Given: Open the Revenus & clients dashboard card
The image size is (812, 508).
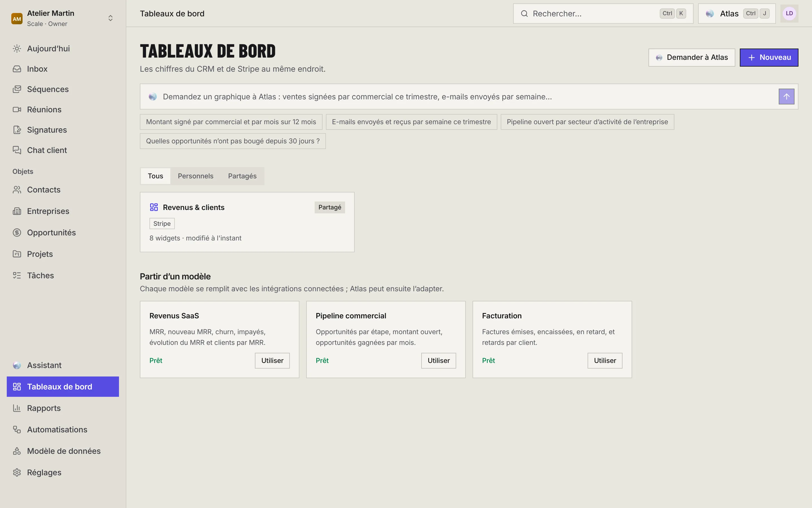Looking at the screenshot, I should (247, 222).
